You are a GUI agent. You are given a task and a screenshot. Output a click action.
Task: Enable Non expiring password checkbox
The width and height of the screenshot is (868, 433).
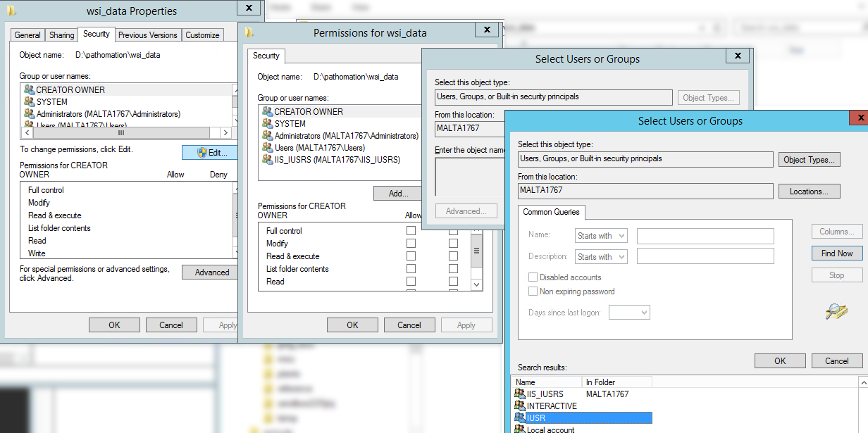point(533,291)
